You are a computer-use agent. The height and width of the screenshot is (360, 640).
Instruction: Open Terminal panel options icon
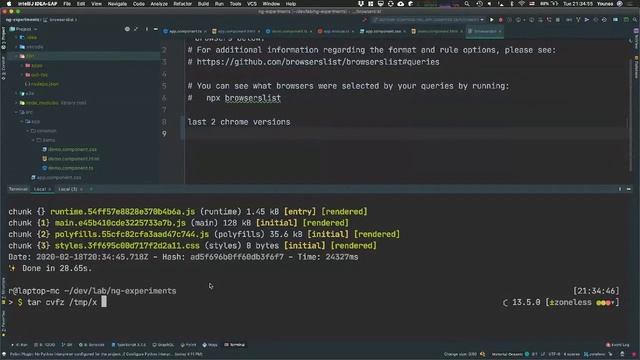pos(620,189)
